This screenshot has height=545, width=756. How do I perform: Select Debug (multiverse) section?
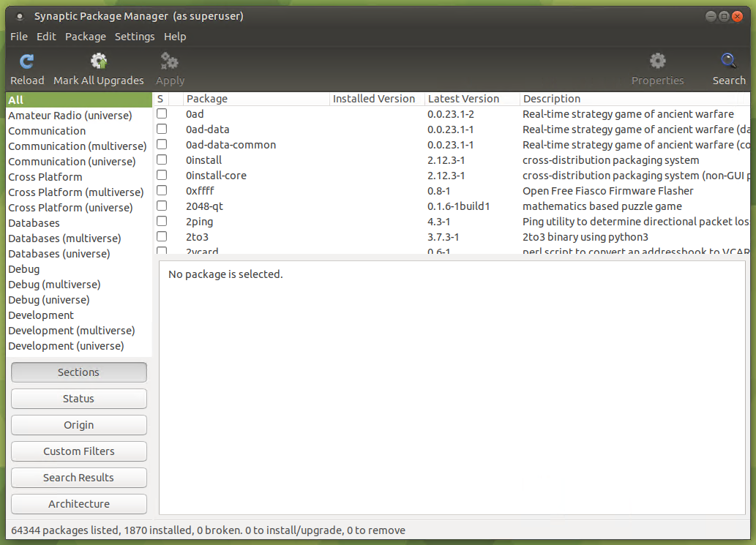pos(79,285)
